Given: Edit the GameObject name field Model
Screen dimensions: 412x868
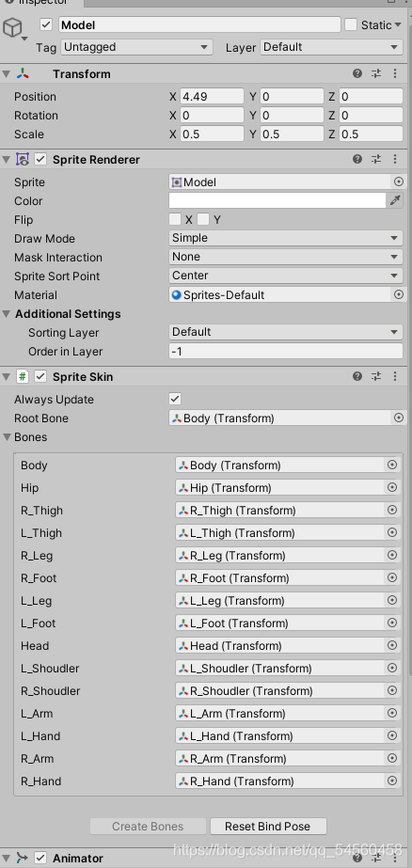Looking at the screenshot, I should click(199, 24).
